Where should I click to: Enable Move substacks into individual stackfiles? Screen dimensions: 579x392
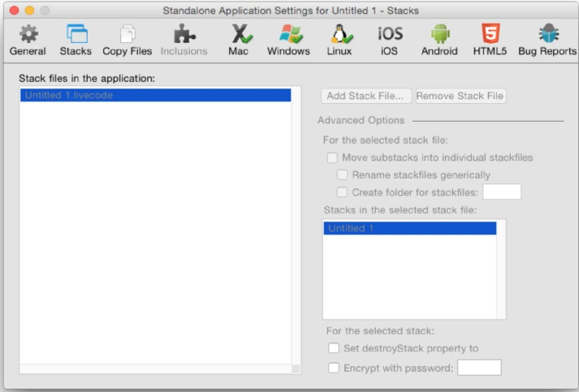coord(332,157)
